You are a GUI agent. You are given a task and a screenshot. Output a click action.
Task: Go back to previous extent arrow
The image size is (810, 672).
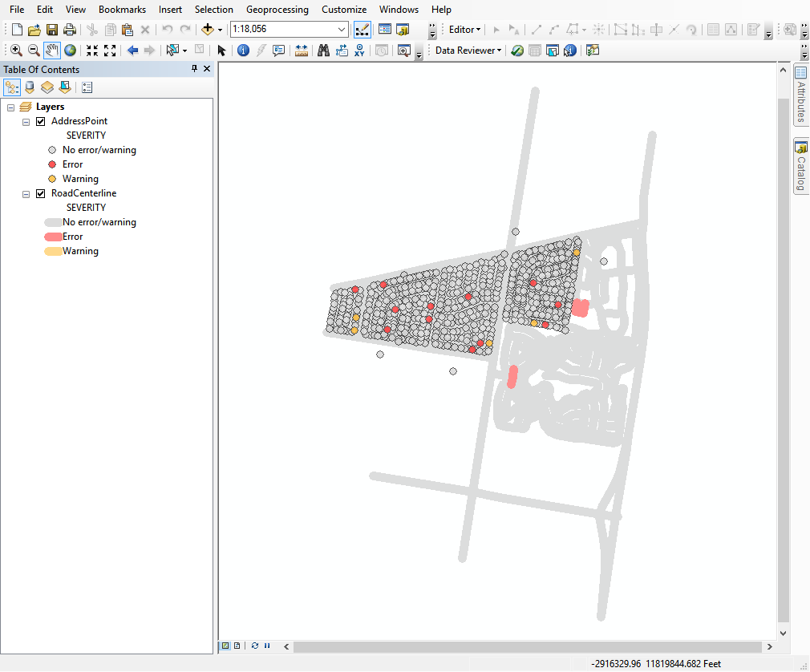point(132,51)
